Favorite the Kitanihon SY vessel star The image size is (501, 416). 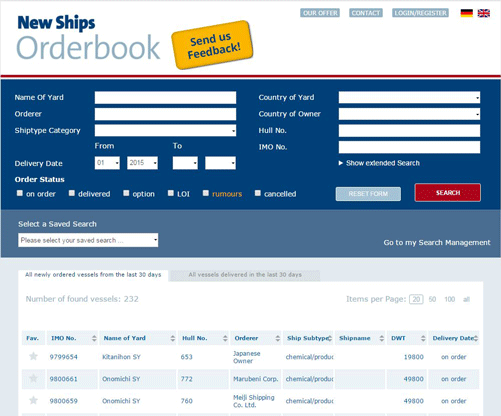(33, 356)
